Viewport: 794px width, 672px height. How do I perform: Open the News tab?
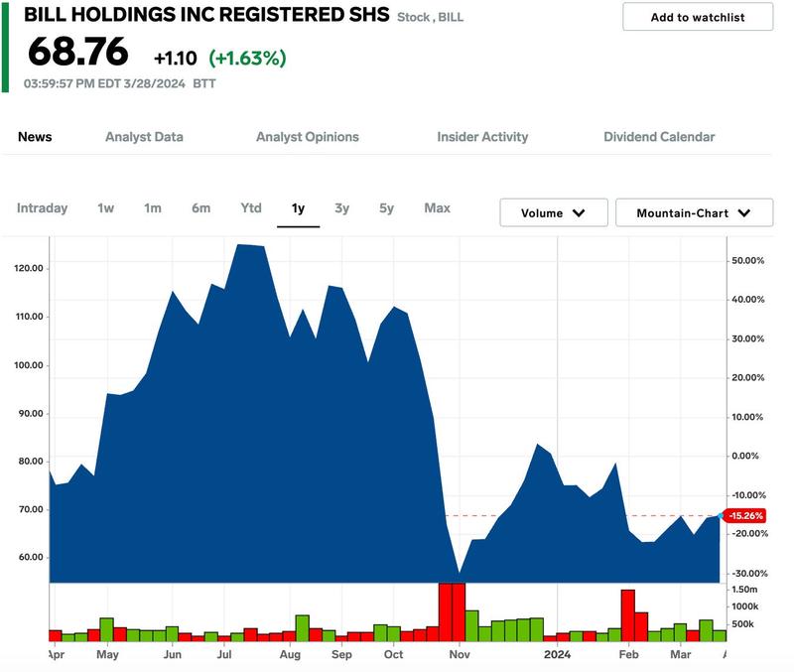point(35,137)
